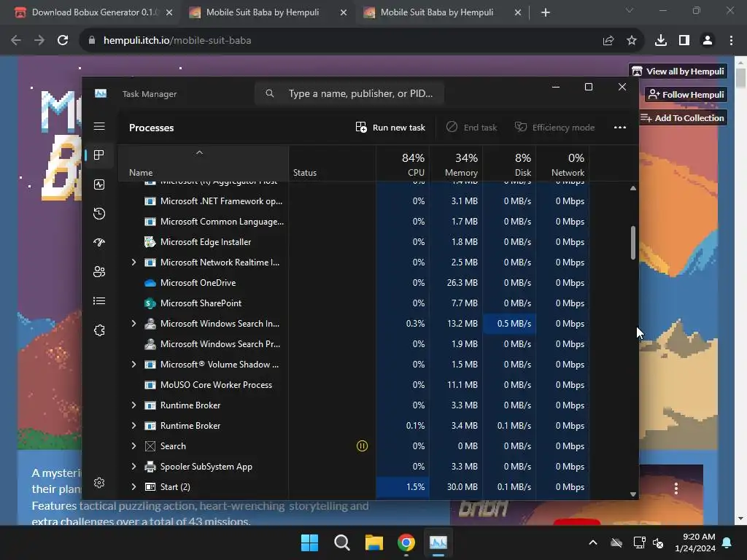The height and width of the screenshot is (560, 747).
Task: Click Microsoft SharePoint process icon
Action: click(150, 303)
